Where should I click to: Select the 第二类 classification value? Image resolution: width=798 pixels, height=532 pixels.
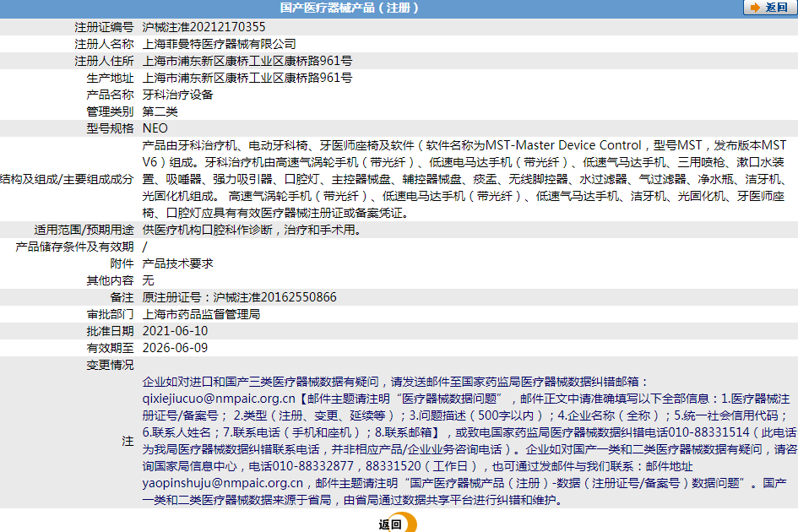point(160,111)
